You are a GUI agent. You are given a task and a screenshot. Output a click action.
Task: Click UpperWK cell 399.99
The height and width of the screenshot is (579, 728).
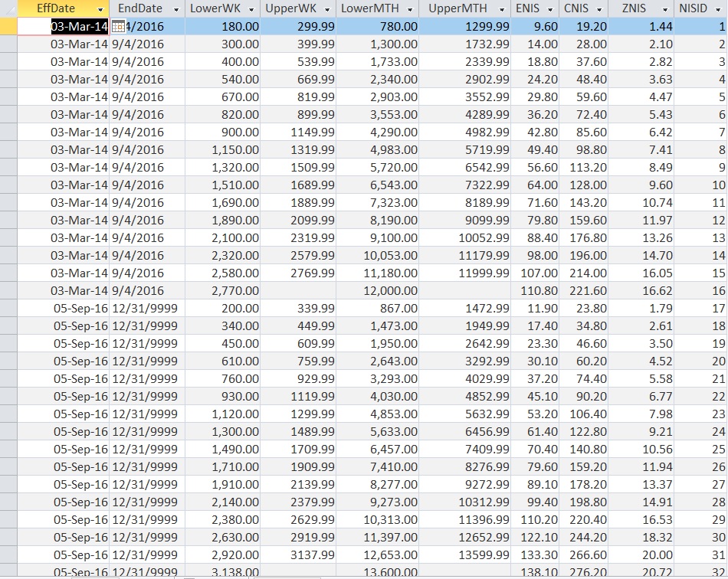tap(298, 44)
